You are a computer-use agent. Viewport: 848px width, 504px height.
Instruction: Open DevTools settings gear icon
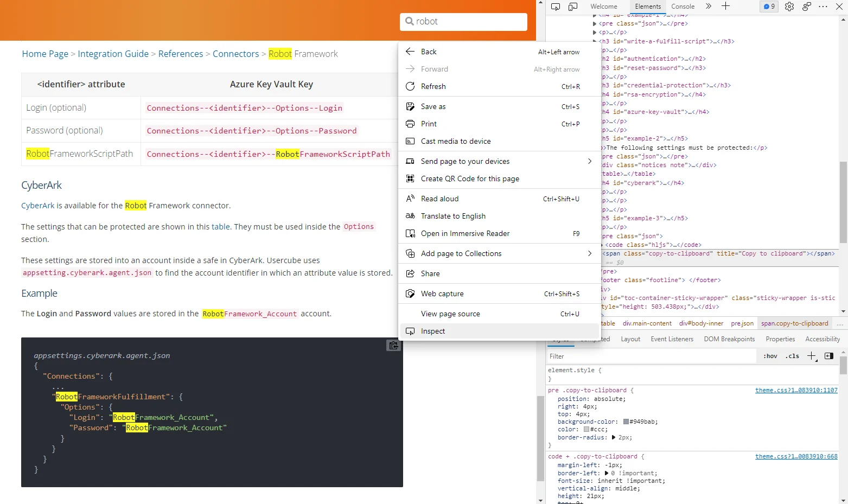click(x=789, y=7)
